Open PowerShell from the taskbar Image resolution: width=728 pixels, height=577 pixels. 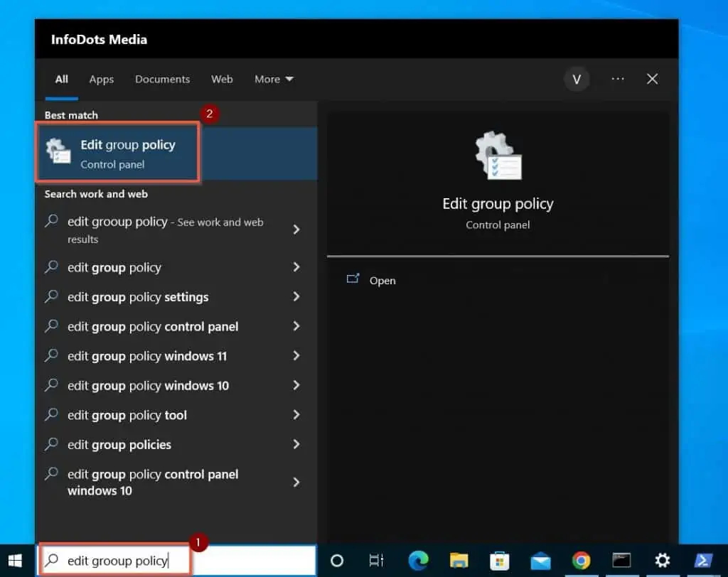(x=703, y=561)
